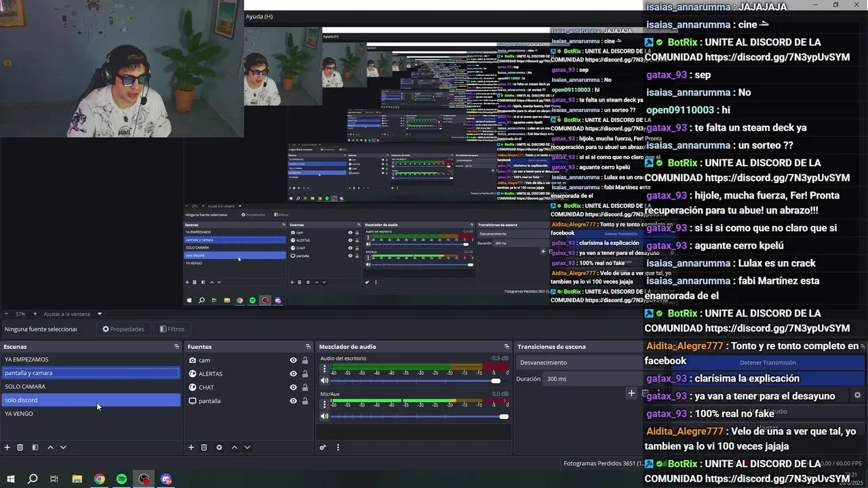Select the cam source row
Image resolution: width=868 pixels, height=488 pixels.
pyautogui.click(x=248, y=361)
